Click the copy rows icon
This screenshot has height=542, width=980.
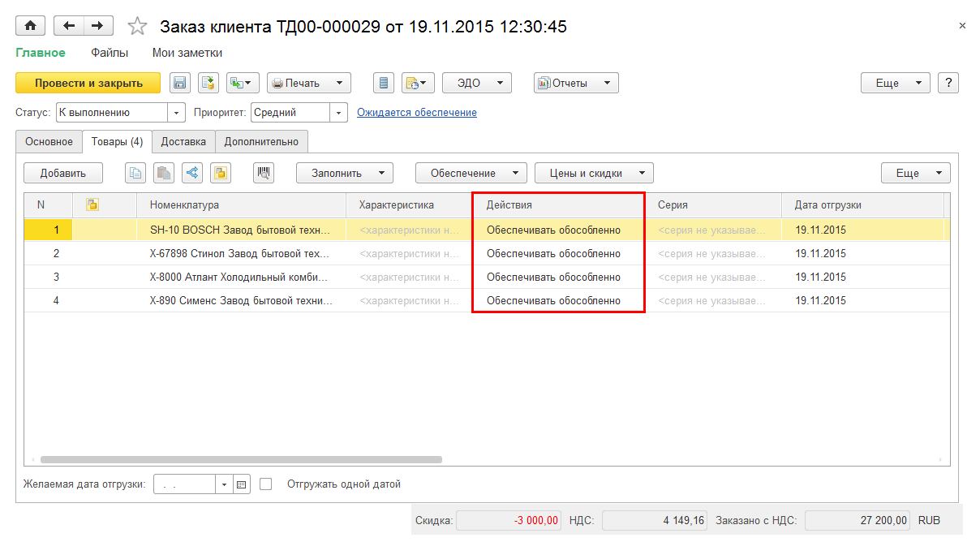click(x=135, y=173)
